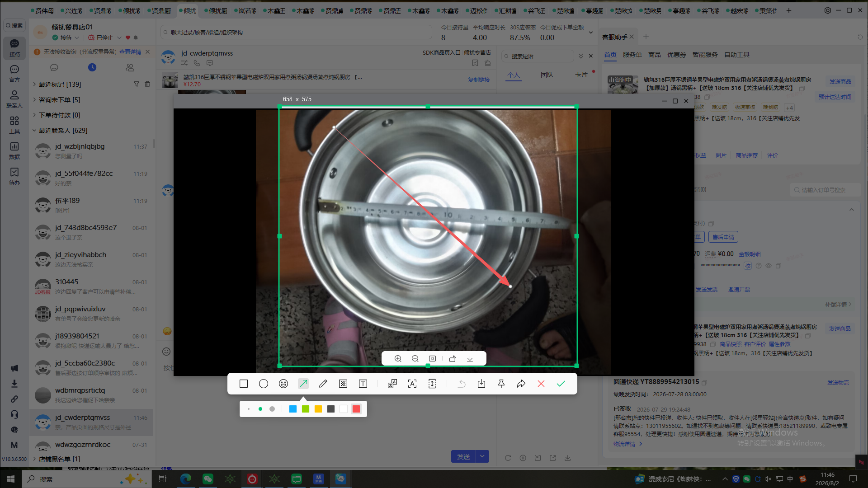This screenshot has height=488, width=868.
Task: Toggle the eye icon to reveal masked info
Action: click(x=768, y=266)
